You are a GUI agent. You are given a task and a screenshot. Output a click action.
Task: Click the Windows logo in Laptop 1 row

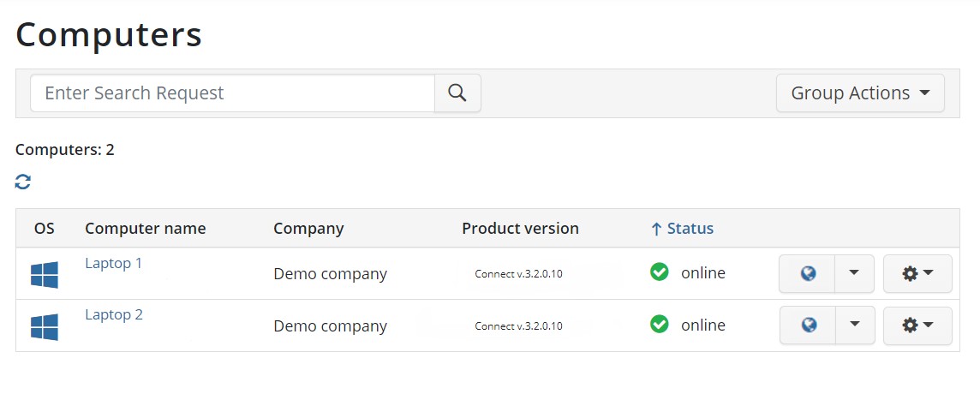click(x=45, y=275)
